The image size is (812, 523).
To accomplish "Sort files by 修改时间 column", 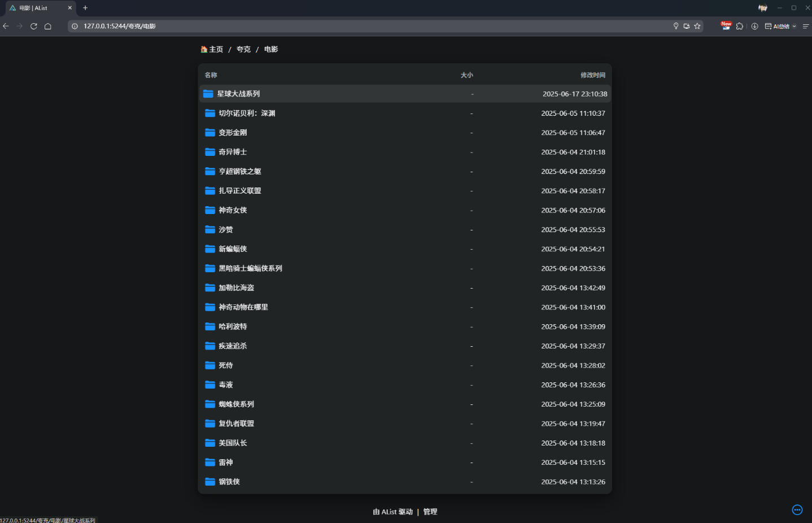I will point(593,75).
